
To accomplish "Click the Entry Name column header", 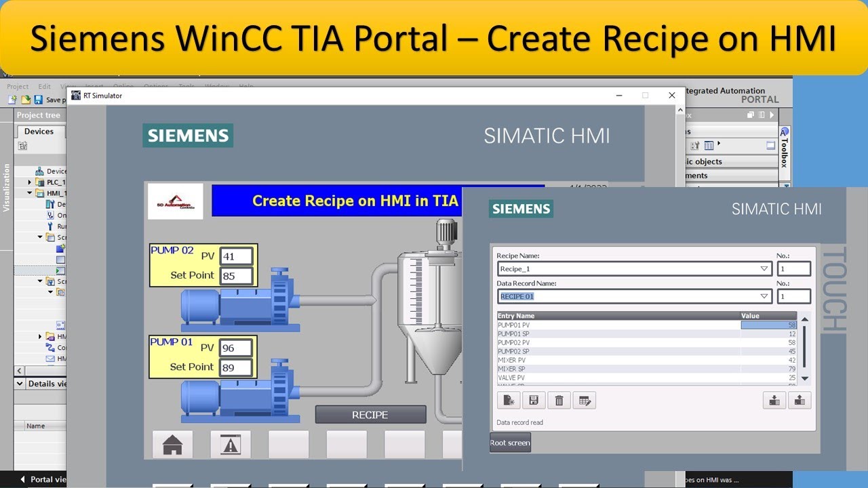I will point(618,316).
